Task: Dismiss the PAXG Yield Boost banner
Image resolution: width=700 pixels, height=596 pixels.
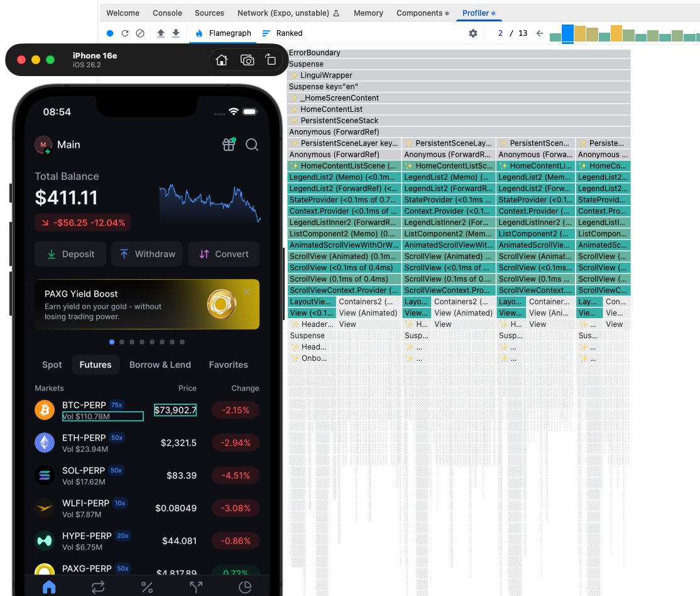Action: (247, 292)
